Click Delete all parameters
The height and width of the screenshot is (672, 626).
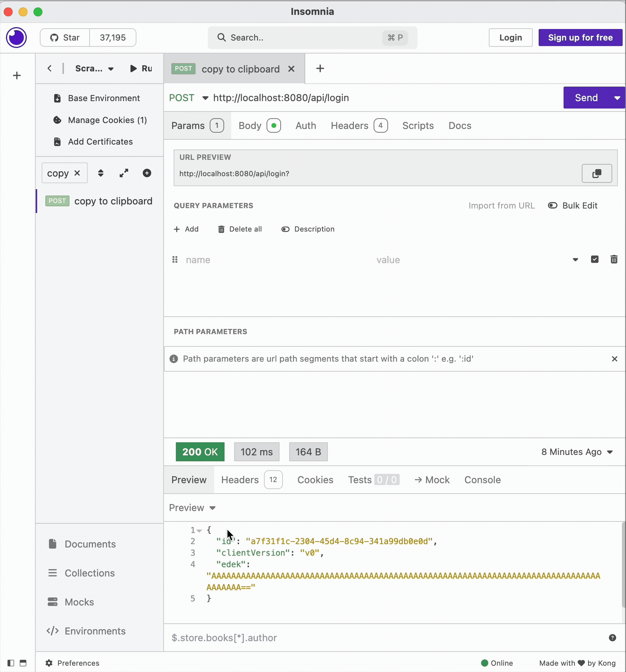tap(240, 229)
